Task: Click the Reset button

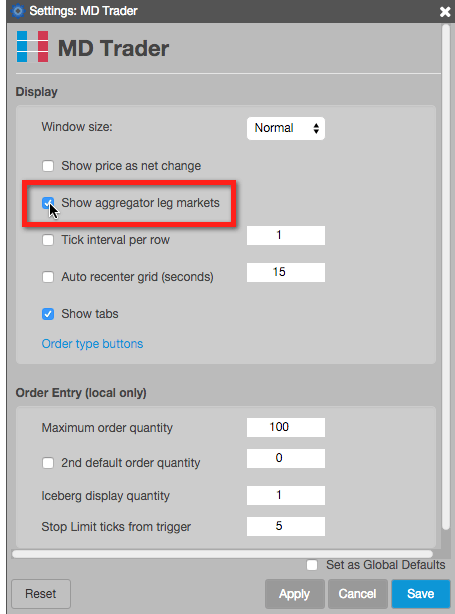Action: point(41,594)
